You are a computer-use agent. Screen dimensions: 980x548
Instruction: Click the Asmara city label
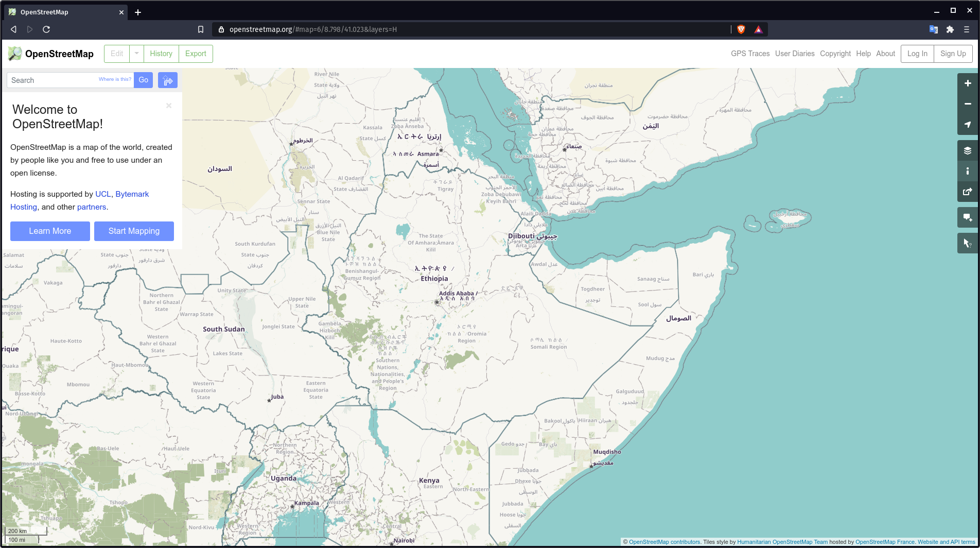point(428,154)
